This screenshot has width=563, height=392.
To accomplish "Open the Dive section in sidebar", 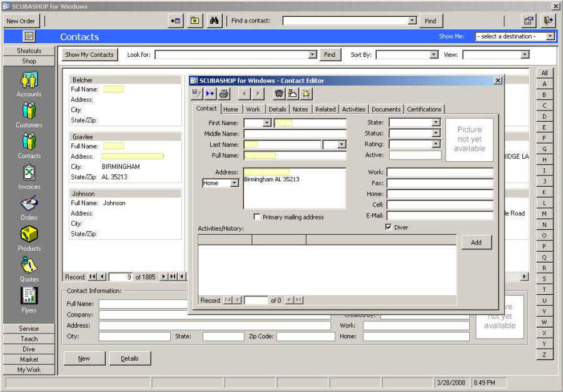I will pyautogui.click(x=29, y=349).
